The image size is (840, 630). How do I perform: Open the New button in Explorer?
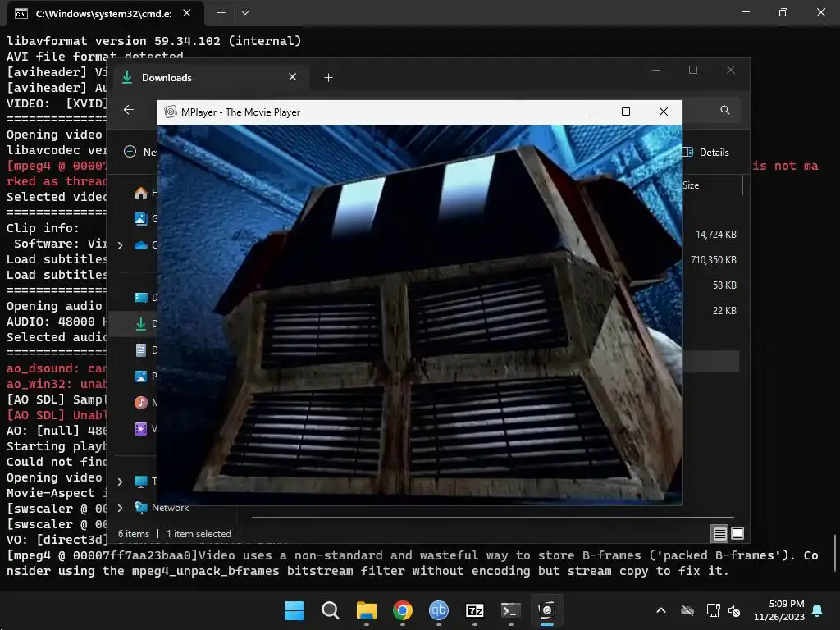click(x=140, y=152)
